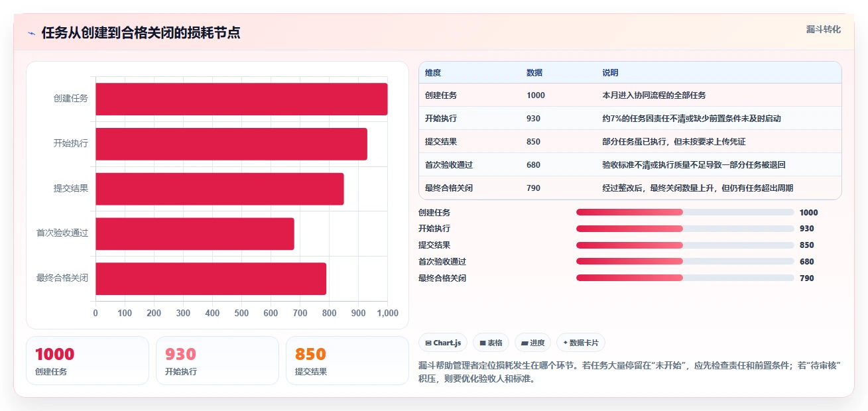Open the 930 开始执行 stat card
The width and height of the screenshot is (868, 411).
(217, 361)
